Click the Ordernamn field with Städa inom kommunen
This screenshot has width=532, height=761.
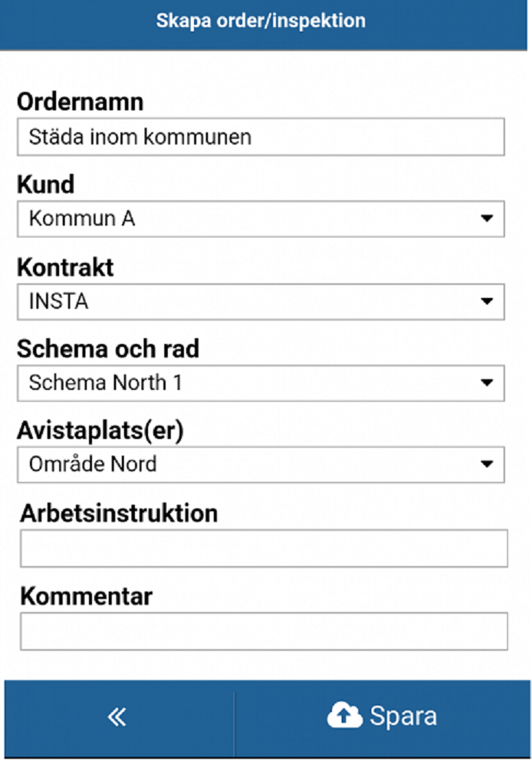point(261,137)
